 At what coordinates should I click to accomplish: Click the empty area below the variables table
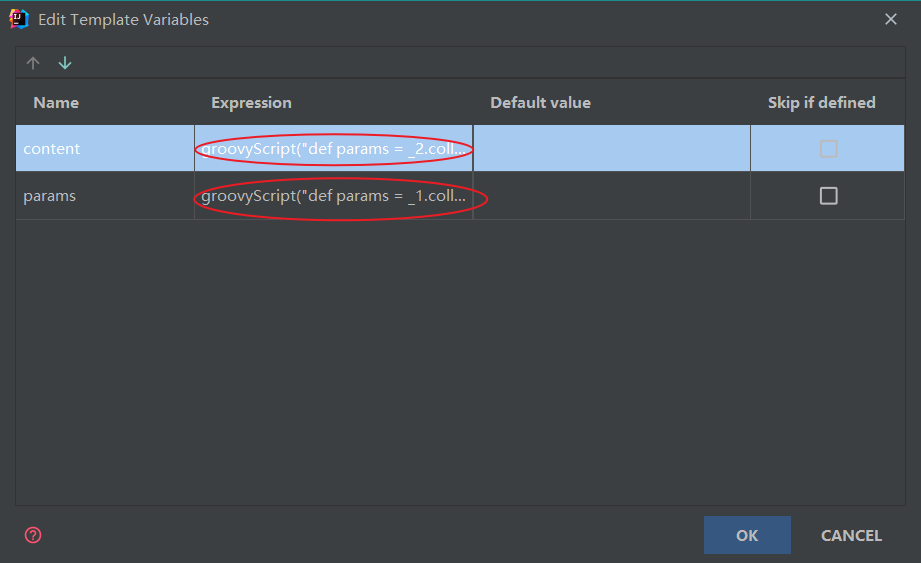(460, 360)
